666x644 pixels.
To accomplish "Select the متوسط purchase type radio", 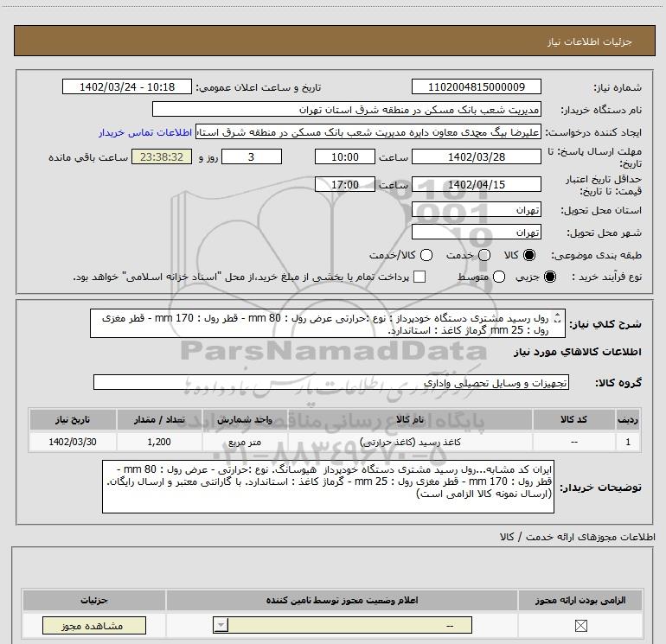I will tap(499, 277).
